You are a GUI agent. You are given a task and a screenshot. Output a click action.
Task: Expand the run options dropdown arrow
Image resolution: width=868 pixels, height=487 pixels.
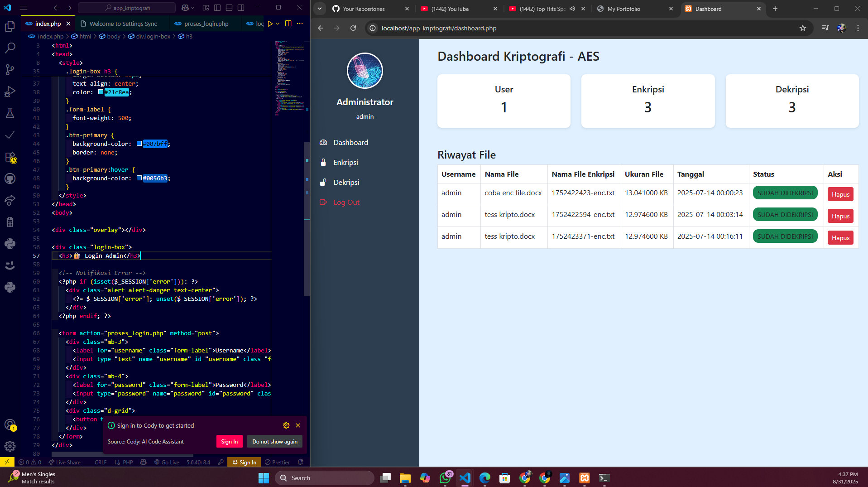pos(278,24)
